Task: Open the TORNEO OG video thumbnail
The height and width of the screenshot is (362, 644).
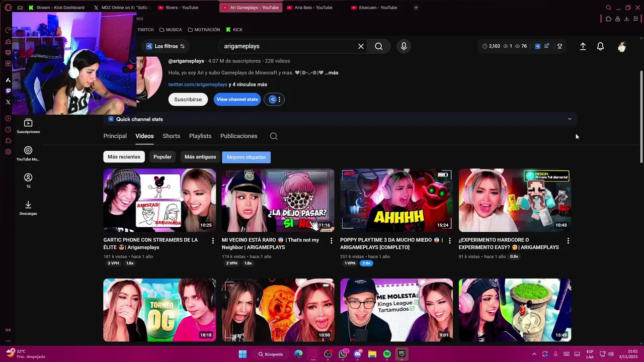Action: (159, 310)
